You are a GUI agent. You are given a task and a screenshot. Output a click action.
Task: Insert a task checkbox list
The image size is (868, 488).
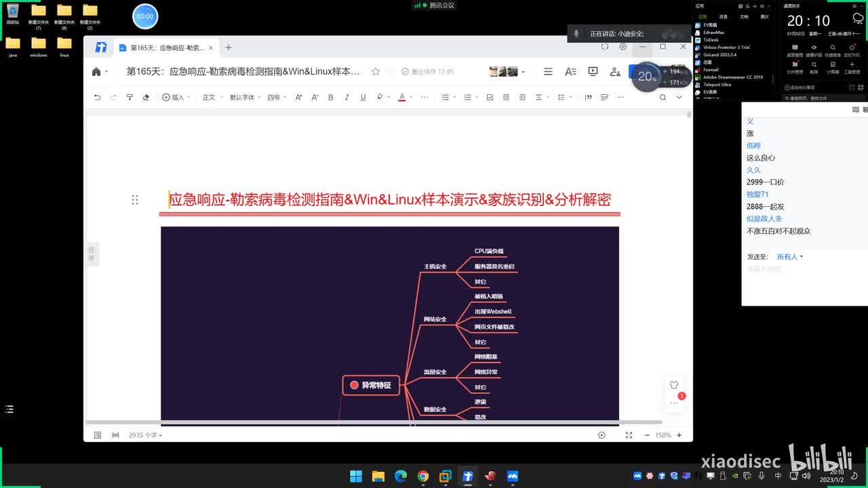pyautogui.click(x=490, y=98)
